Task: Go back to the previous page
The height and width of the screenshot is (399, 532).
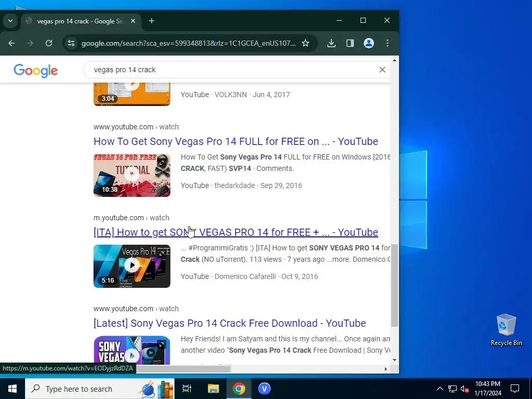Action: (x=11, y=43)
